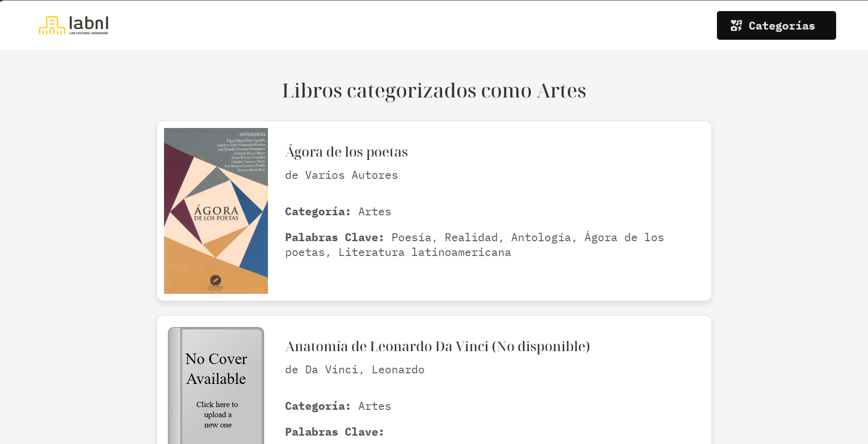Click the labnl logo in the header
Image resolution: width=868 pixels, height=444 pixels.
[74, 25]
